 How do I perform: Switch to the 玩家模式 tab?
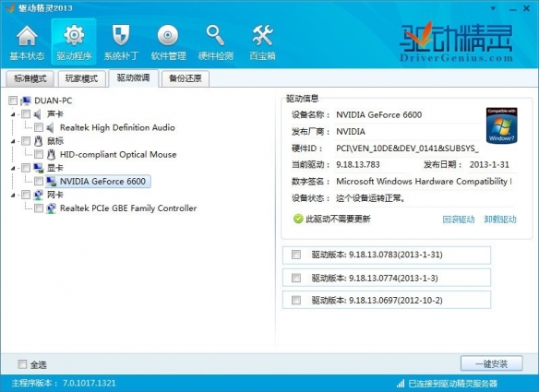point(81,78)
